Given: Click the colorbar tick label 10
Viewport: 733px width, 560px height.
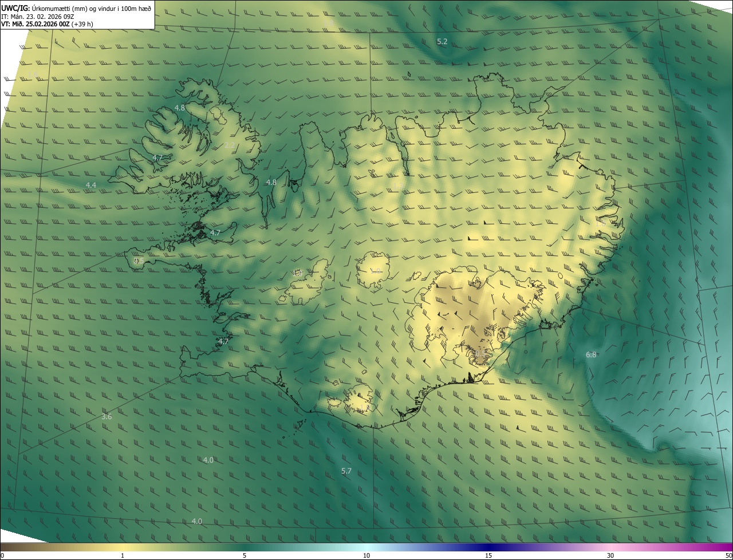Looking at the screenshot, I should pyautogui.click(x=366, y=555).
